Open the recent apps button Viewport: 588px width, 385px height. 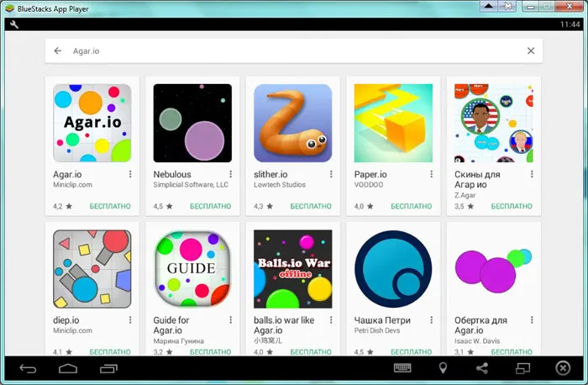click(x=109, y=368)
